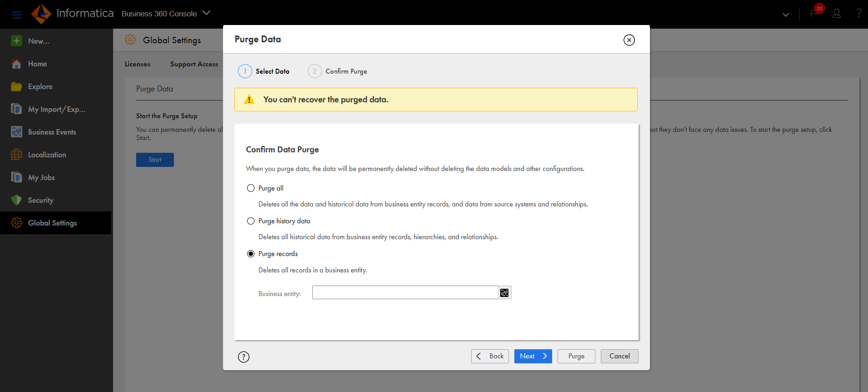Screen dimensions: 868x392
Task: Select step 1 Select Data
Action: 264,71
